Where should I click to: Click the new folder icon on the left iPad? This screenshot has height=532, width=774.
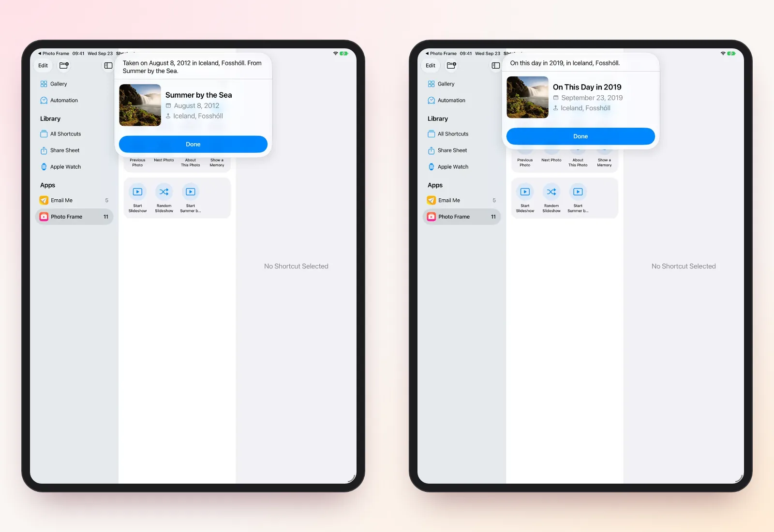click(64, 65)
